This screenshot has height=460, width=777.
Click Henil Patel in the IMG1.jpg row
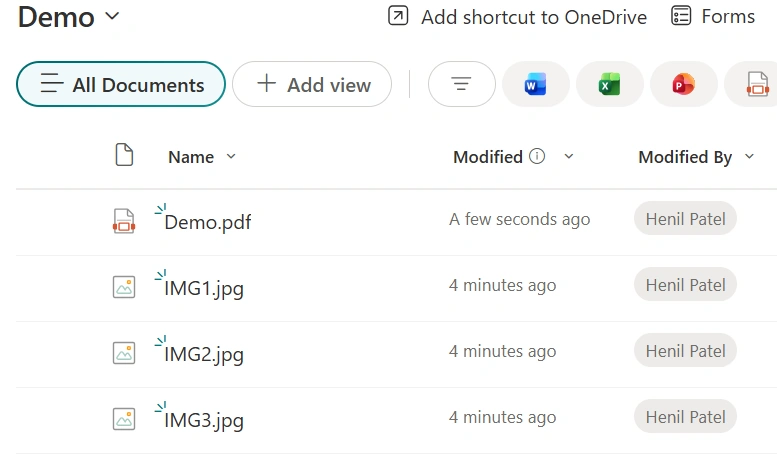tap(685, 285)
